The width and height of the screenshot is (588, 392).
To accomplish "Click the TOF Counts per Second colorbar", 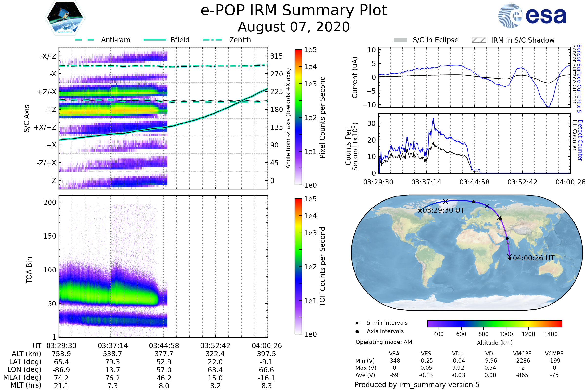I will tap(298, 266).
